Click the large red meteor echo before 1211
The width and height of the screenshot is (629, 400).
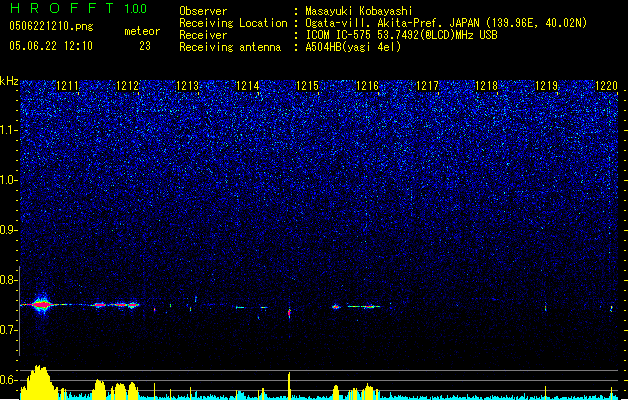click(x=41, y=305)
